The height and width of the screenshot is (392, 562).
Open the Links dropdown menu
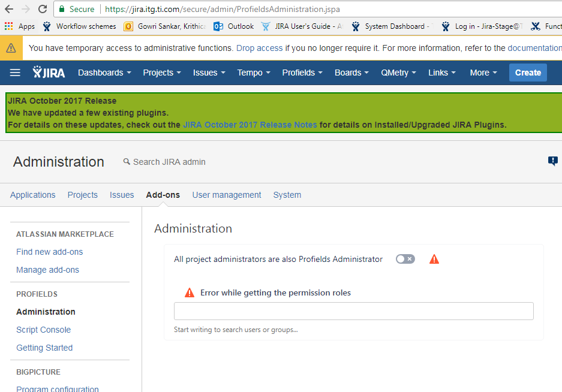coord(442,73)
